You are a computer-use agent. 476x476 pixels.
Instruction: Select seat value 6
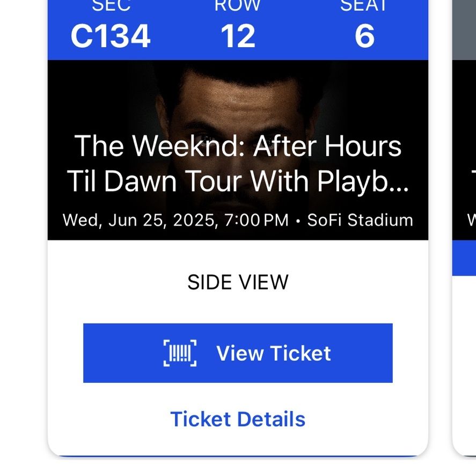coord(364,36)
